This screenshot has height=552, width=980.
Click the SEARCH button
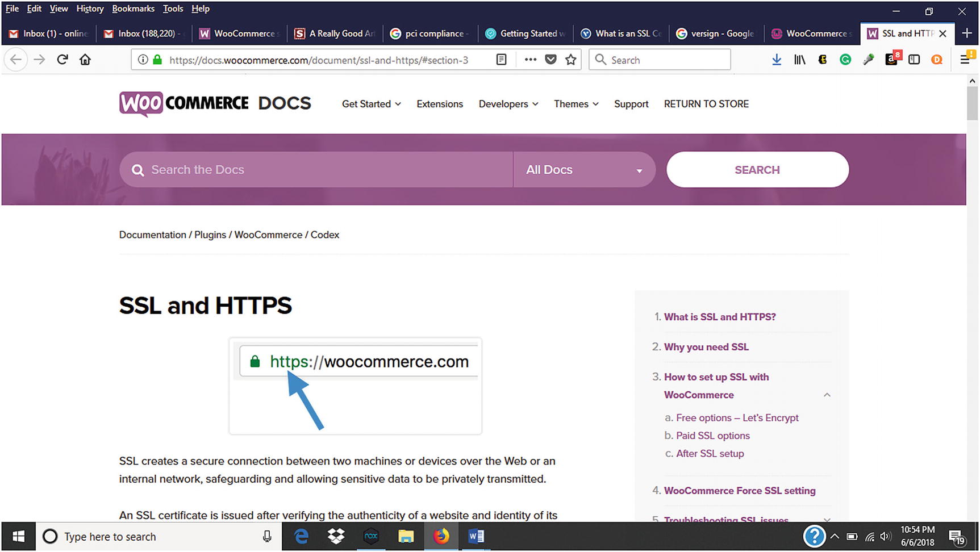pos(757,169)
